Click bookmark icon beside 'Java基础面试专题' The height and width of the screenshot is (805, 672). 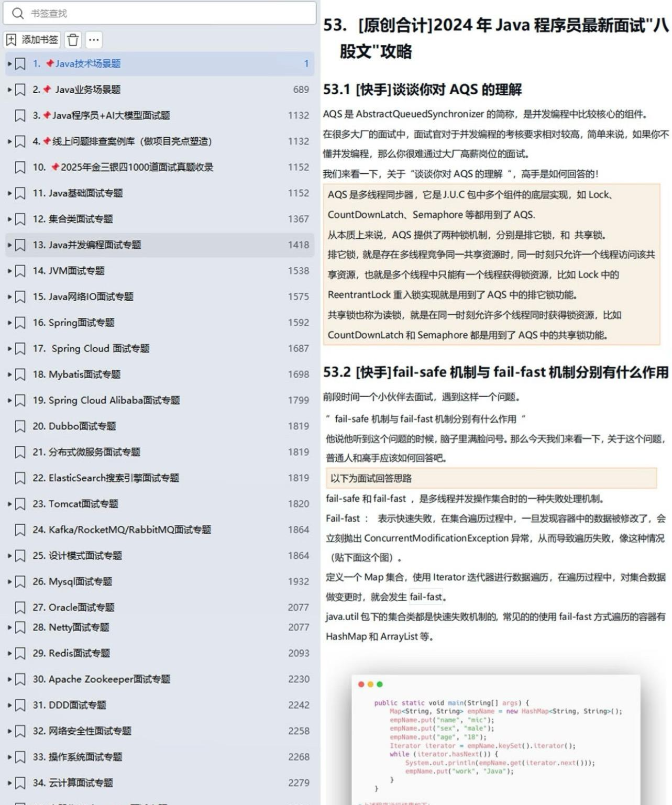point(20,193)
